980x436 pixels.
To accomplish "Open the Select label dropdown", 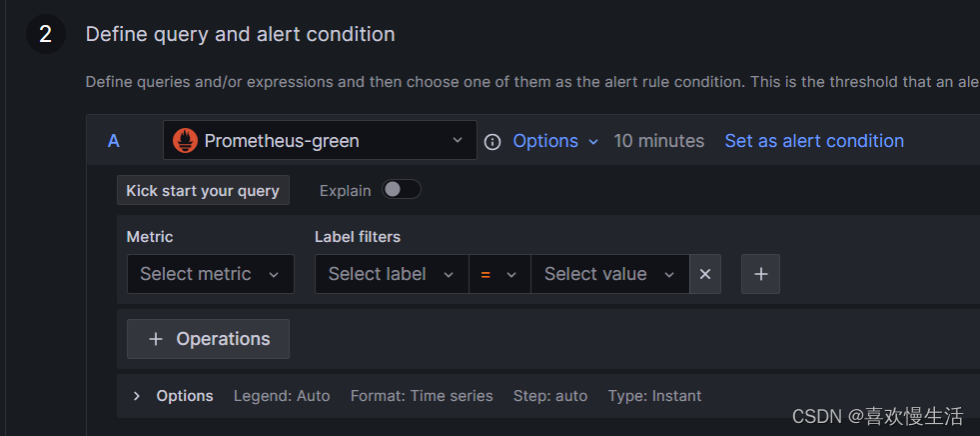I will click(391, 274).
